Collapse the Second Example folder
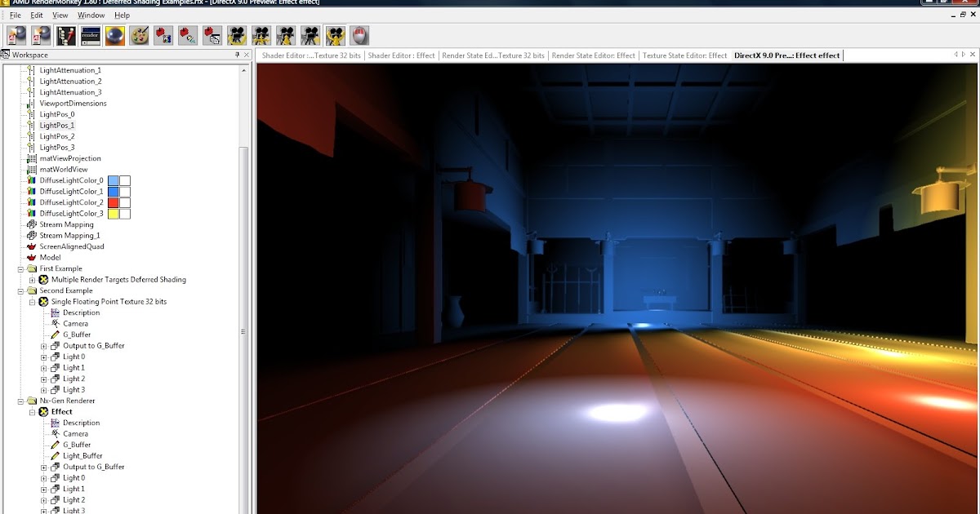The width and height of the screenshot is (980, 514). point(20,290)
